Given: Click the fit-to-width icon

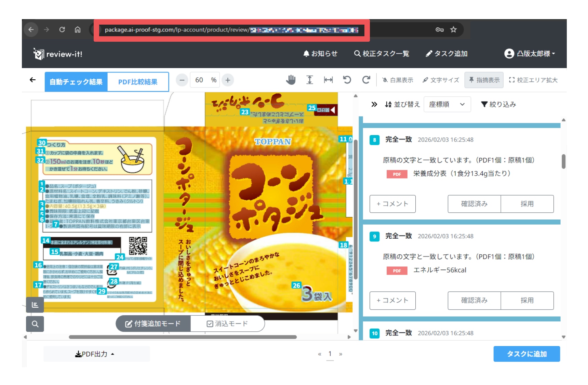Looking at the screenshot, I should (x=328, y=80).
